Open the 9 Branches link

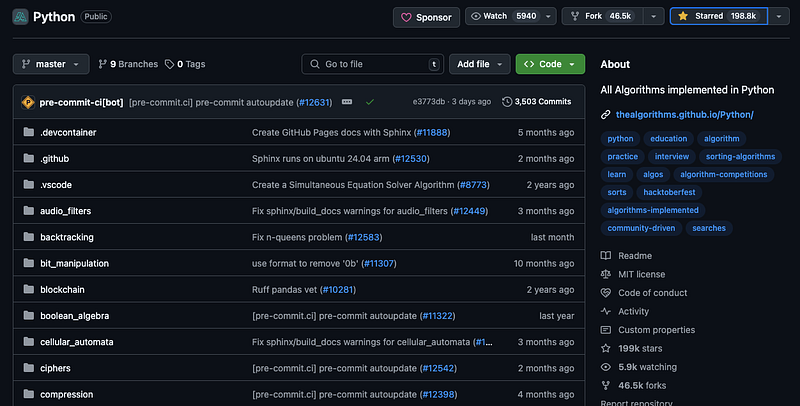(128, 64)
